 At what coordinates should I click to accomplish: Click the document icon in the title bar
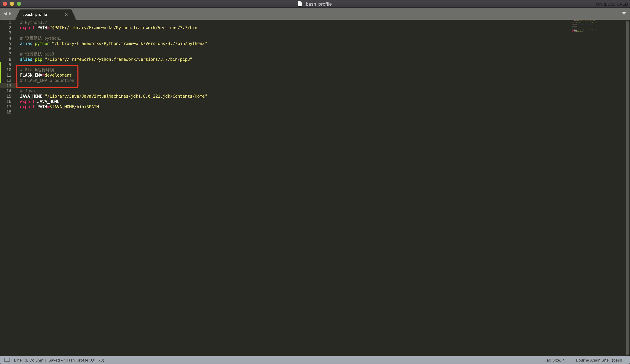(x=300, y=4)
